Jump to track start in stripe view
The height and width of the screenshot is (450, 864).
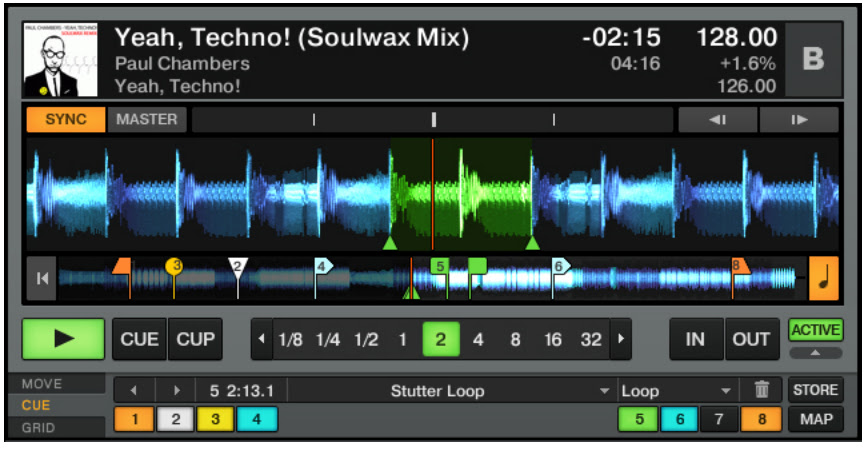tap(42, 278)
